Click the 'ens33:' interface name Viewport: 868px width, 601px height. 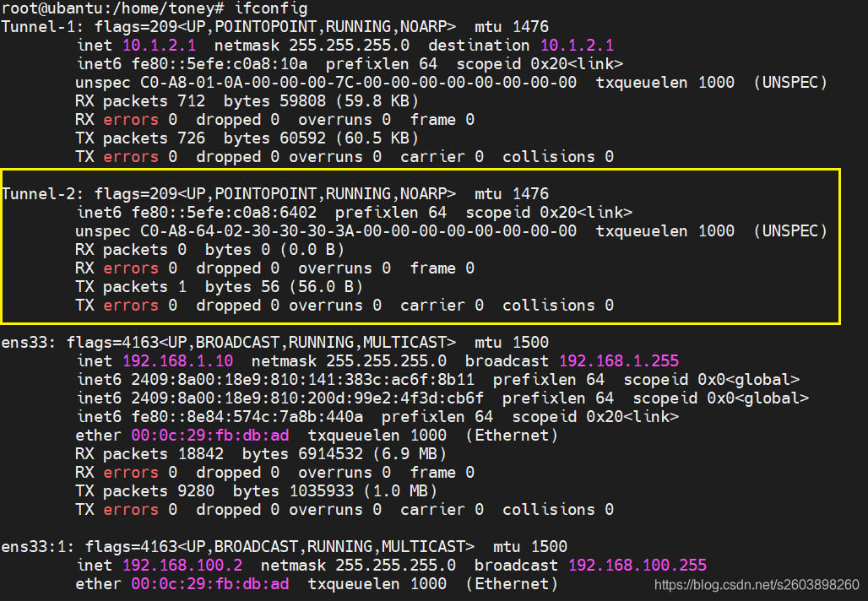point(29,343)
